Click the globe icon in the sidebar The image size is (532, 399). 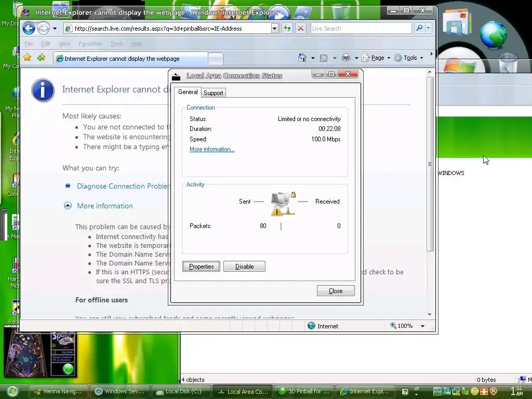pyautogui.click(x=493, y=35)
